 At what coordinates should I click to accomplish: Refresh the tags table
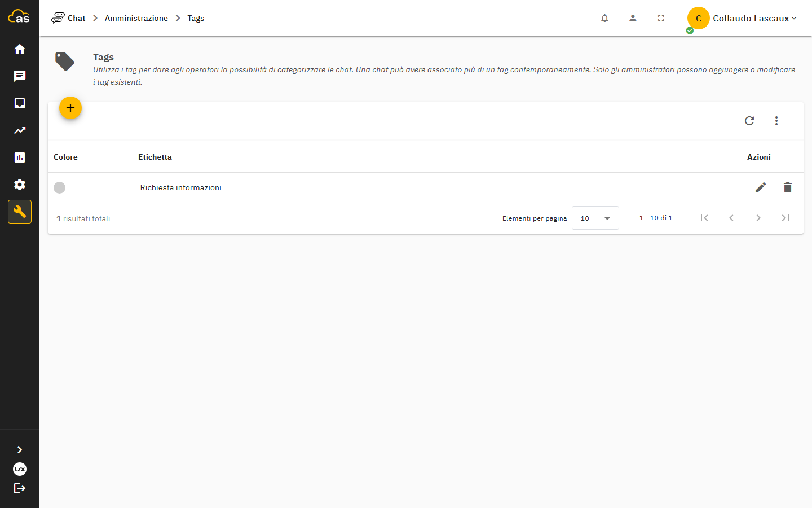pyautogui.click(x=749, y=121)
